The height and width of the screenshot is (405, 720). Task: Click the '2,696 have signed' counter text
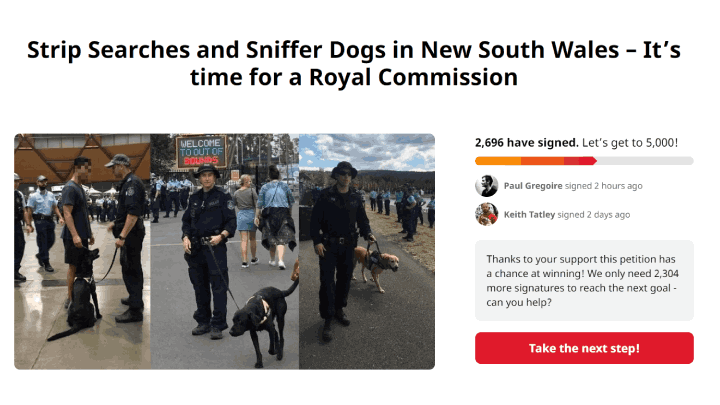click(x=527, y=143)
